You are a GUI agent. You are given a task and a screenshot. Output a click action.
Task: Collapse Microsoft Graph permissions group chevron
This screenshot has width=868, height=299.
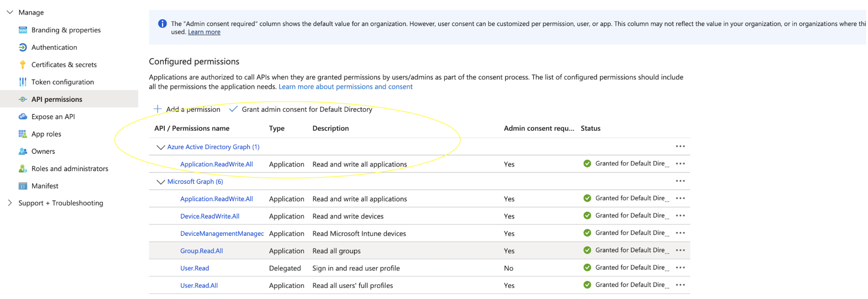(161, 182)
